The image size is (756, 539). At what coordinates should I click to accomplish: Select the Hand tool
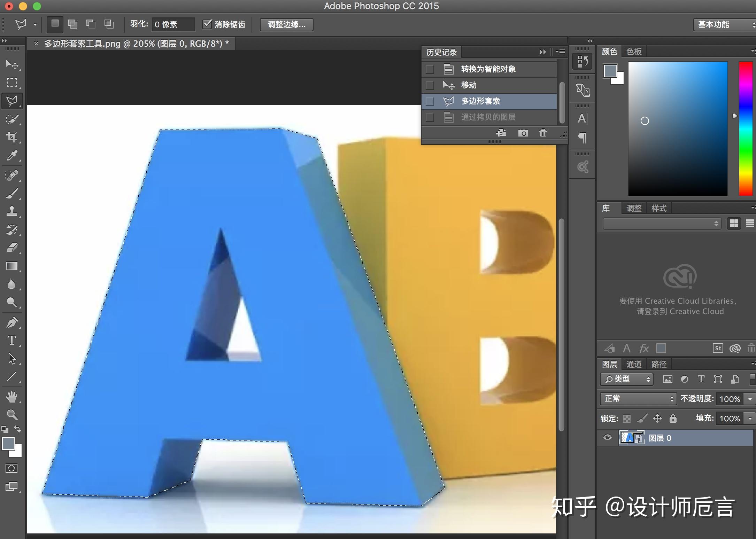point(12,397)
